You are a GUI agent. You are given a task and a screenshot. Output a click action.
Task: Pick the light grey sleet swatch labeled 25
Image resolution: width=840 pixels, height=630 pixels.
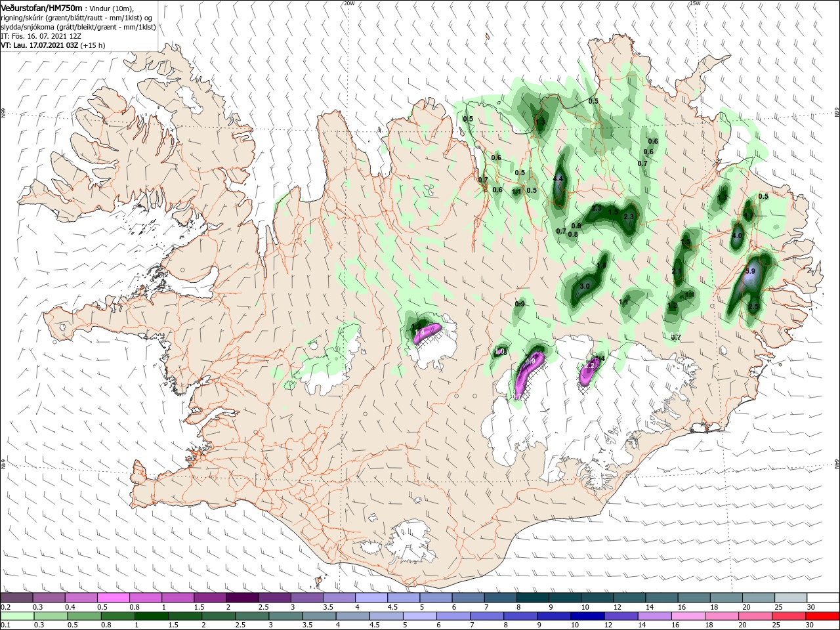coord(790,597)
